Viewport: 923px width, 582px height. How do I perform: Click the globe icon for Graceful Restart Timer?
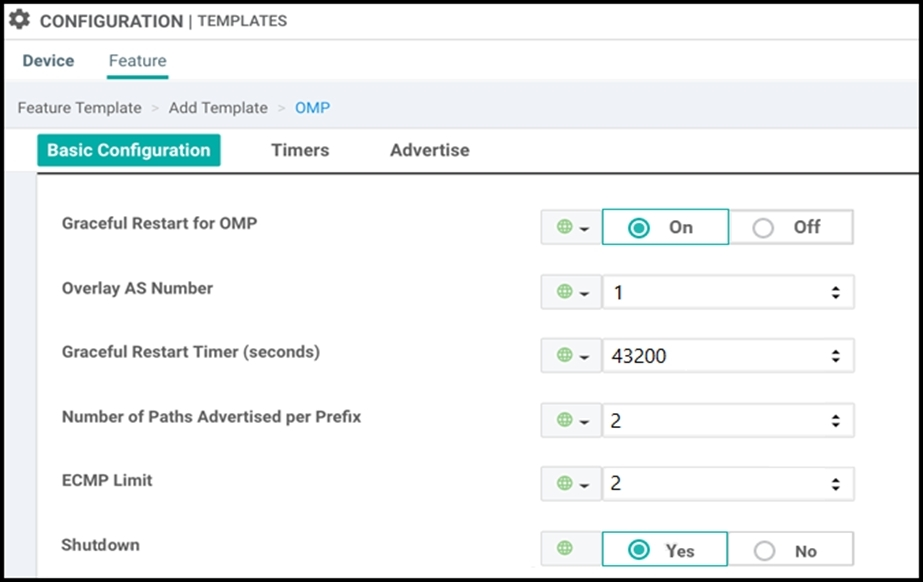pyautogui.click(x=565, y=355)
